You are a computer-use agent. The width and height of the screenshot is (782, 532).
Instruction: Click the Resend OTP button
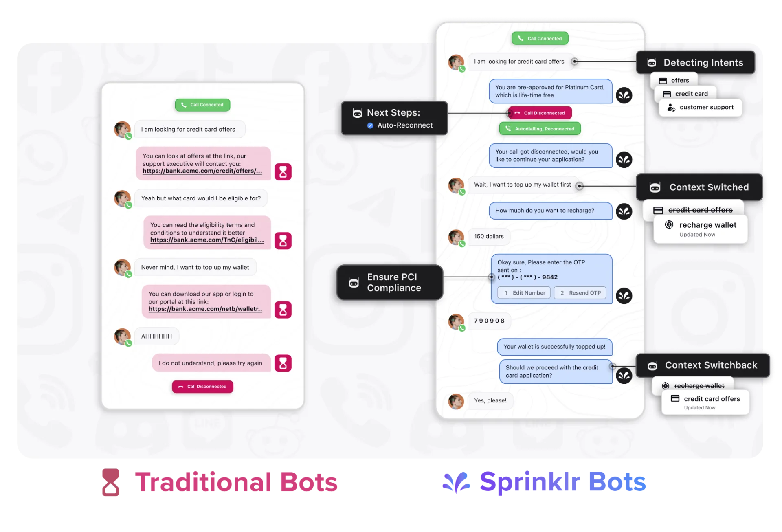coord(579,293)
